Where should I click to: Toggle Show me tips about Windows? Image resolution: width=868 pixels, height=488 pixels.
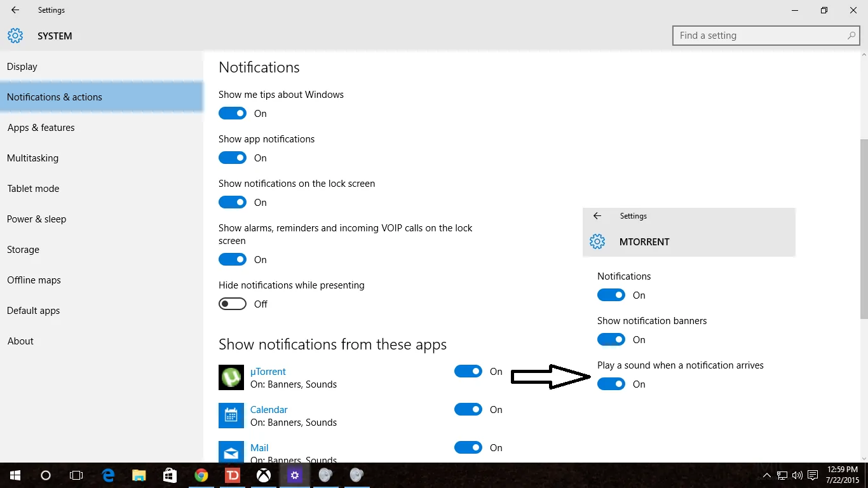click(233, 113)
